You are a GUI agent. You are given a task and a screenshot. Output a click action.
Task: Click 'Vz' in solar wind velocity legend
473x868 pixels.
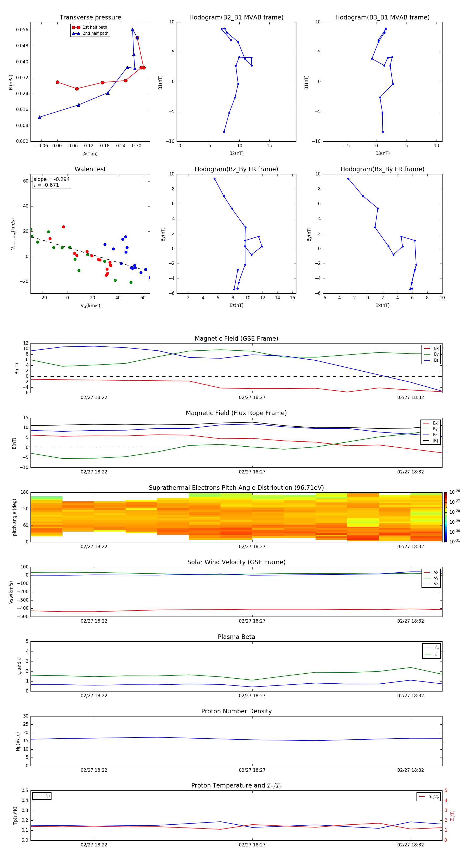431,584
